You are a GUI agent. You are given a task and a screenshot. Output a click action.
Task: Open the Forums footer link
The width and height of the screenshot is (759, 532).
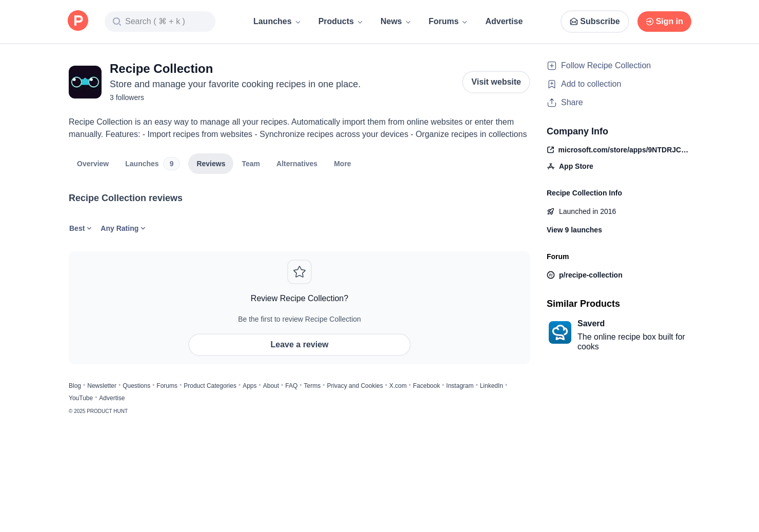(167, 386)
